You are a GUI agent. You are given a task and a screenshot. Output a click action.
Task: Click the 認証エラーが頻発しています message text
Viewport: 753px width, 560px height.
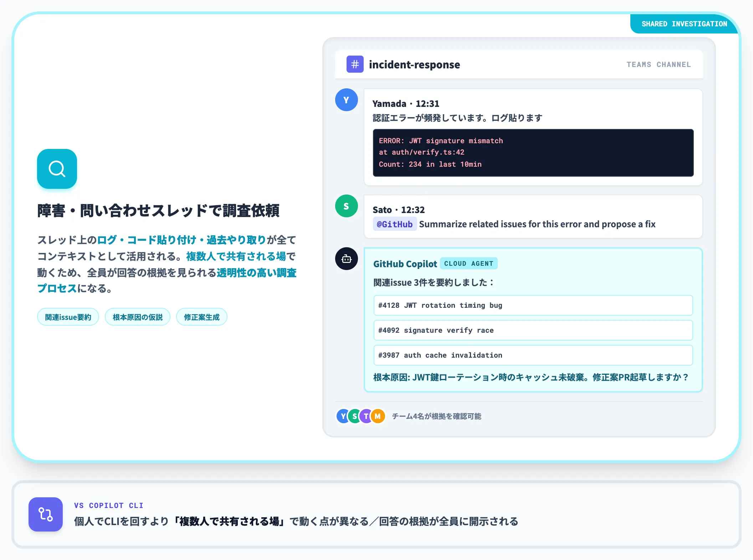(457, 118)
